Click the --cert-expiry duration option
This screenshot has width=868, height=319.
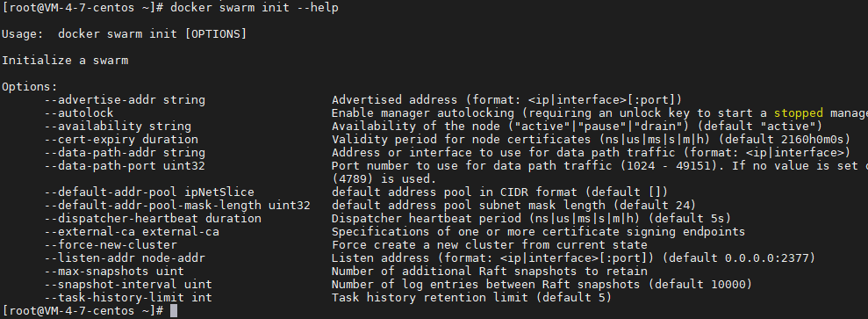click(x=121, y=140)
